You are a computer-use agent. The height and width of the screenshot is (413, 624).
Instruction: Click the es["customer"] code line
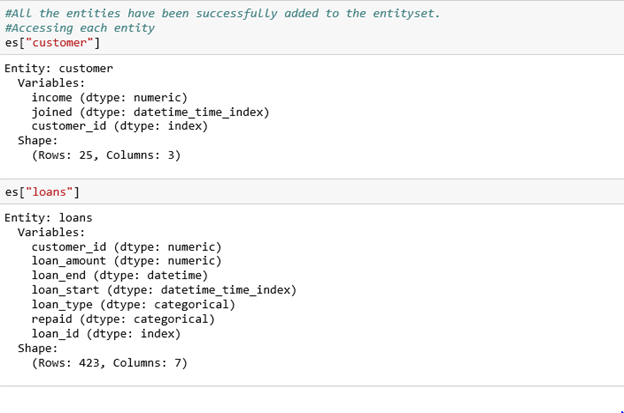coord(53,43)
